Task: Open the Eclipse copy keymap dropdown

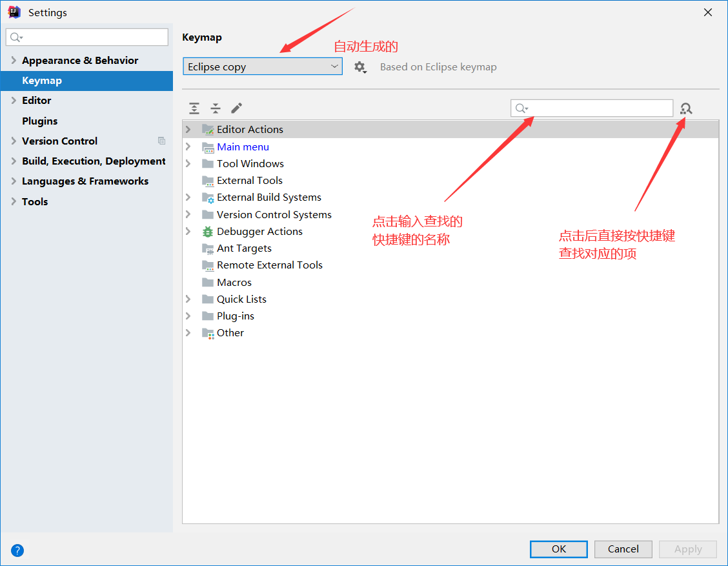Action: coord(263,66)
